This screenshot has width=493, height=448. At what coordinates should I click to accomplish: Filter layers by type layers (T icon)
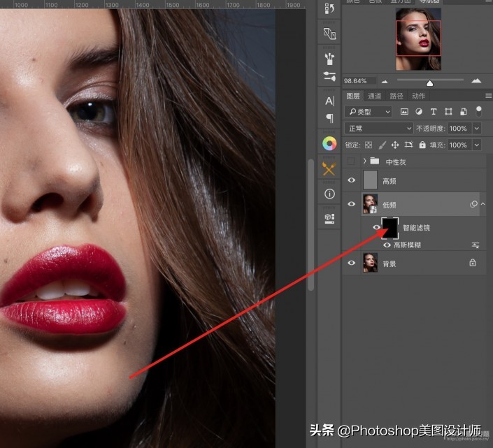pyautogui.click(x=434, y=112)
